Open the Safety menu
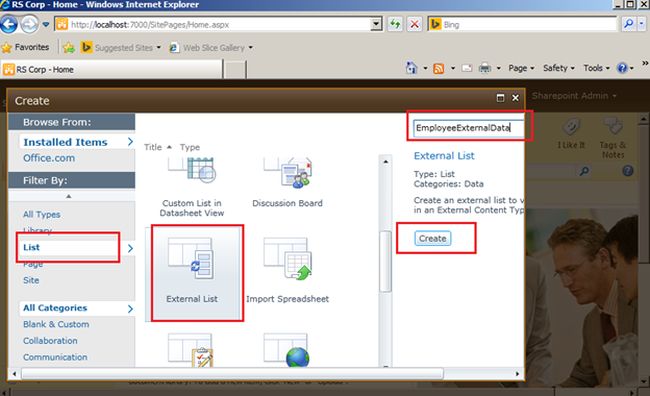Viewport: 650px width, 396px height. (559, 68)
